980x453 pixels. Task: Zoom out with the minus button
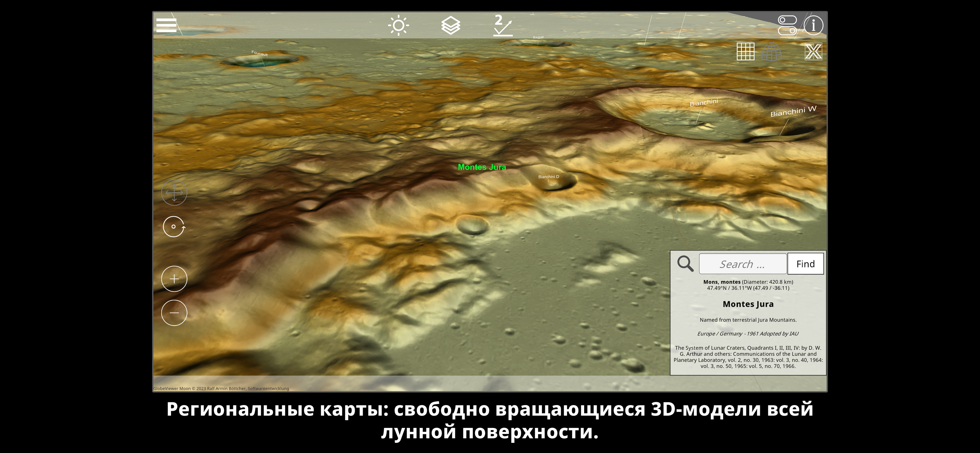(174, 313)
